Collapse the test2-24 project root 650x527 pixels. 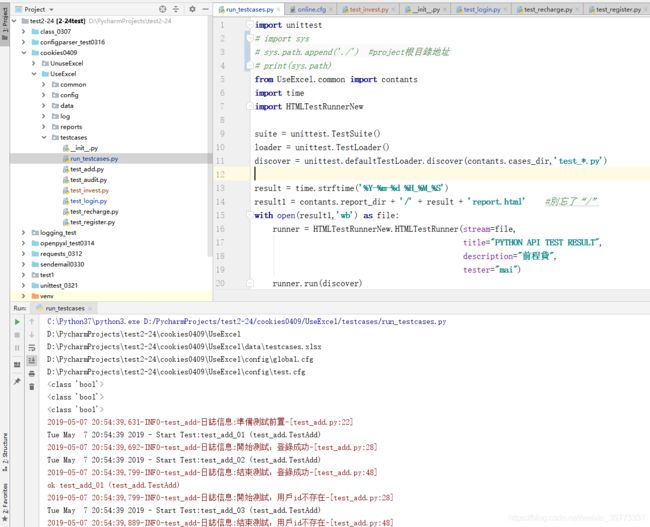click(x=15, y=21)
